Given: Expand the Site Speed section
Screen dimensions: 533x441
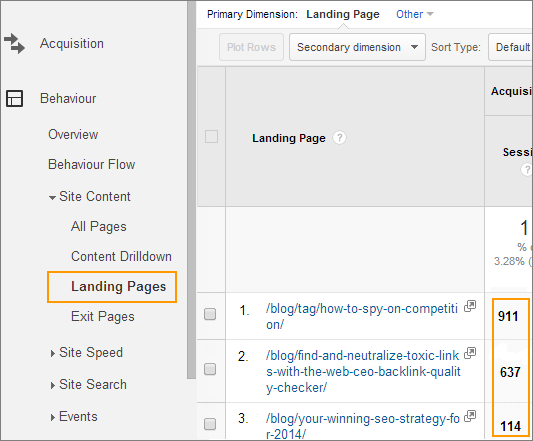Looking at the screenshot, I should click(x=52, y=354).
